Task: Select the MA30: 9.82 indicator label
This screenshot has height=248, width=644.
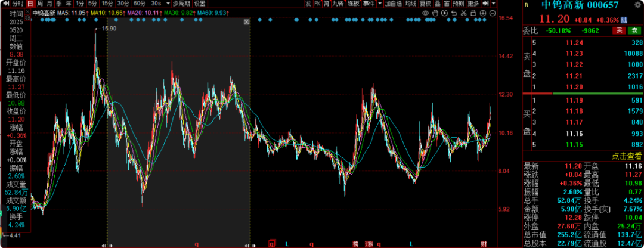Action: coord(179,13)
